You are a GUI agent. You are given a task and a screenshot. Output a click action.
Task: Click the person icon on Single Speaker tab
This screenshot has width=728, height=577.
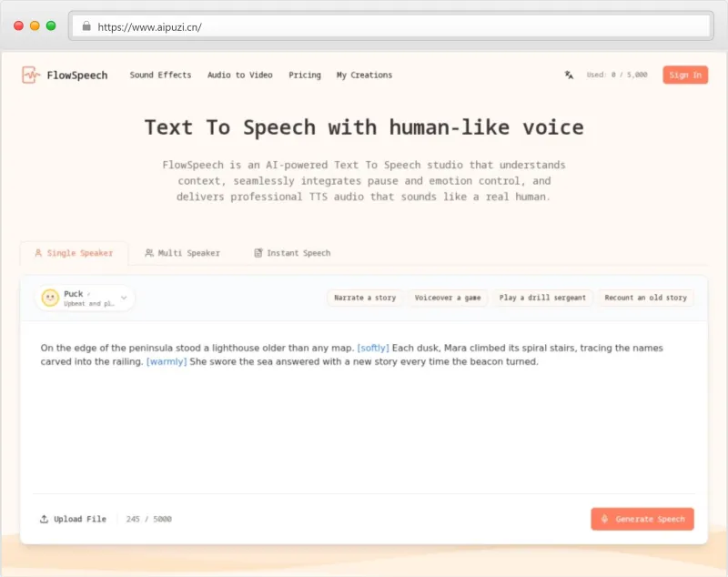(38, 254)
